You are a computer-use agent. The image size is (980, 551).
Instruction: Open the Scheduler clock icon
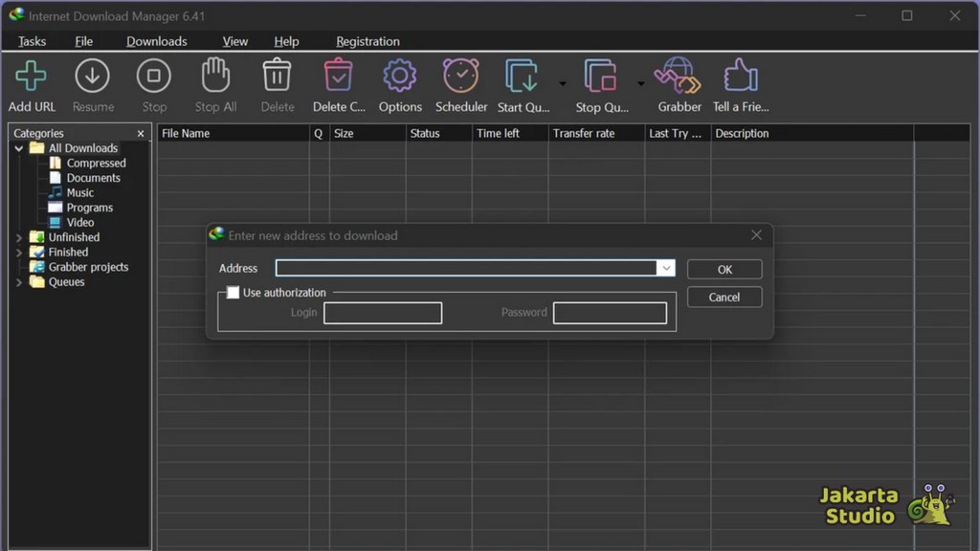[461, 76]
